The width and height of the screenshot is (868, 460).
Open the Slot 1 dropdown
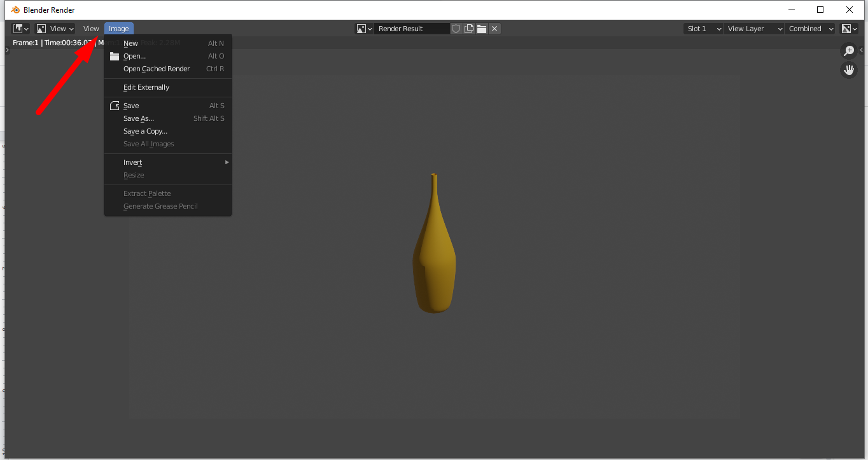coord(702,28)
